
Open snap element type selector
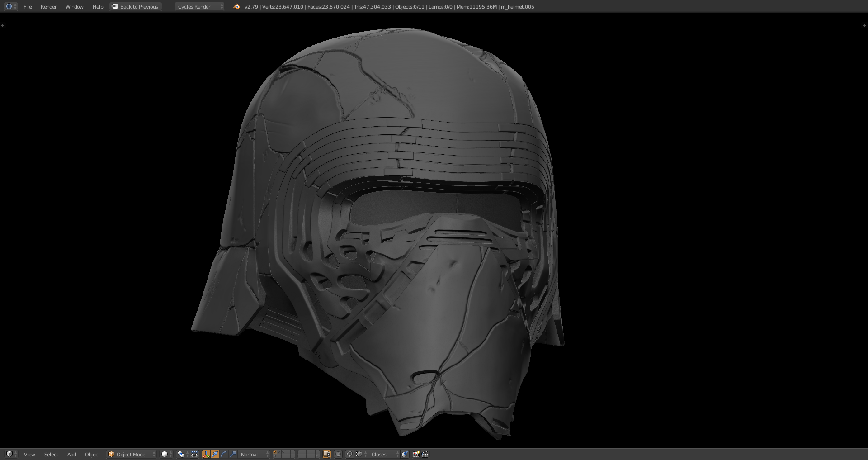coord(360,454)
